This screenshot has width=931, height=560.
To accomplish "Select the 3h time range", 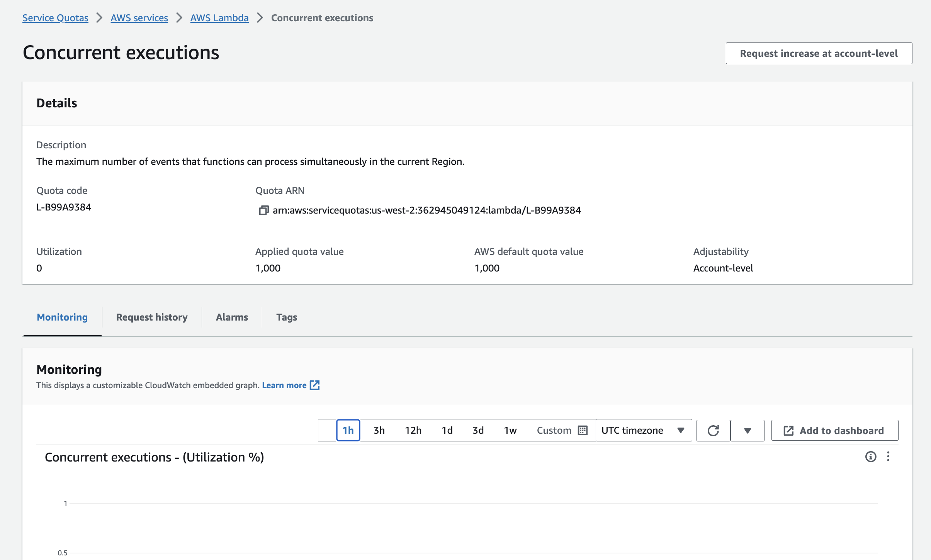I will coord(379,430).
